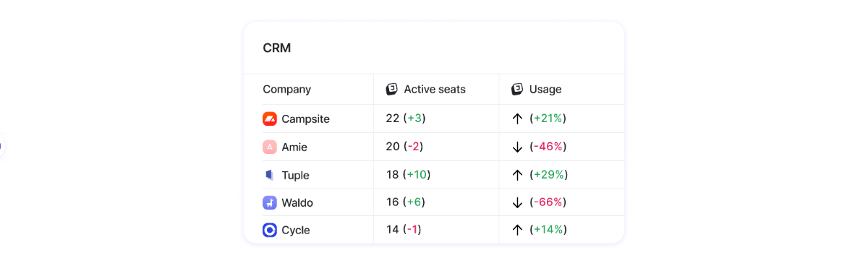Click the Tuple company logo icon
This screenshot has height=271, width=868.
point(270,175)
